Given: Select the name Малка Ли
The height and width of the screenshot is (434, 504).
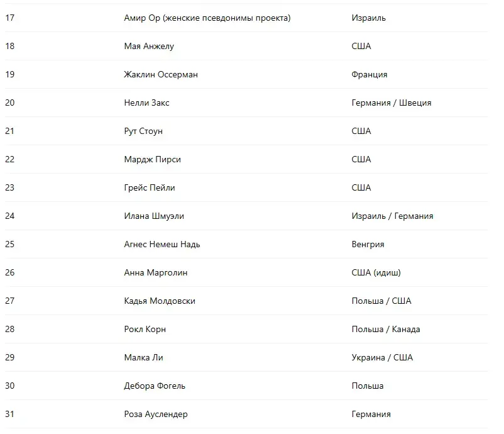Looking at the screenshot, I should pyautogui.click(x=143, y=358).
